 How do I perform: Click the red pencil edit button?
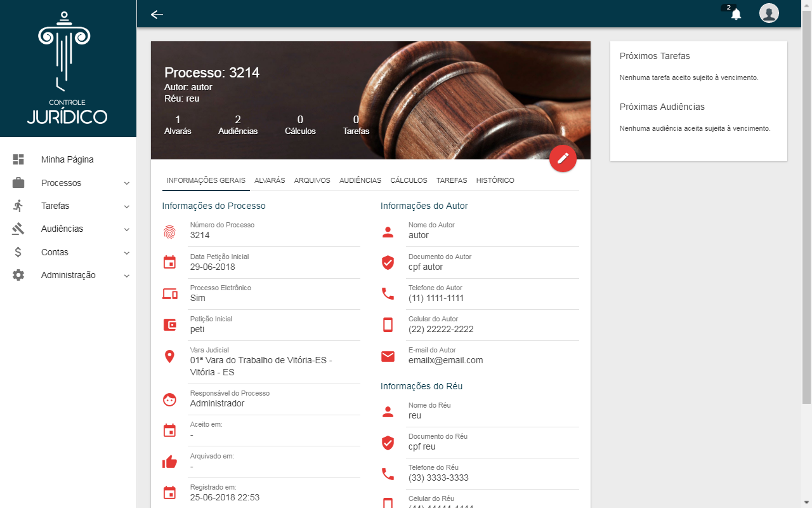pos(563,159)
